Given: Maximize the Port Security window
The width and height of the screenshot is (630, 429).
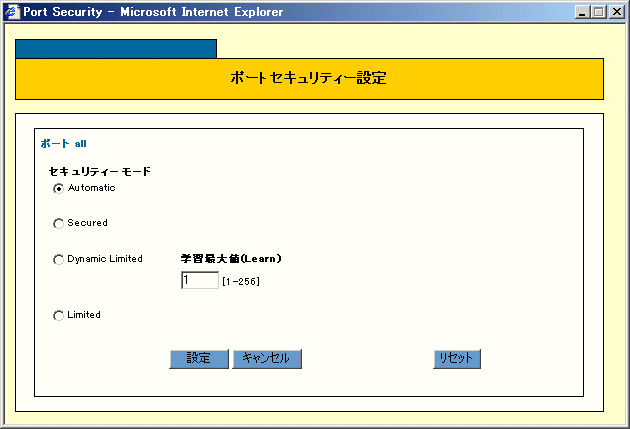Looking at the screenshot, I should click(x=599, y=12).
